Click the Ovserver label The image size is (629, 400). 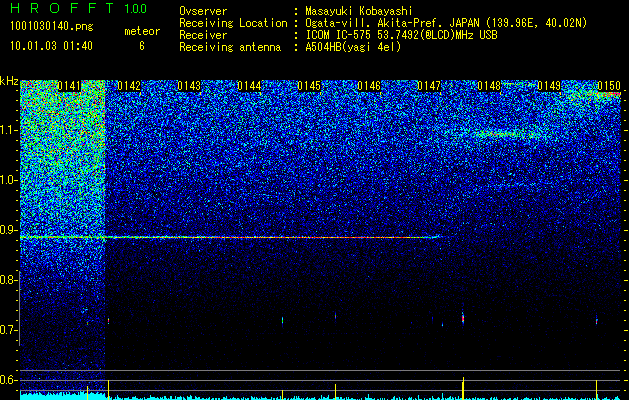point(203,11)
